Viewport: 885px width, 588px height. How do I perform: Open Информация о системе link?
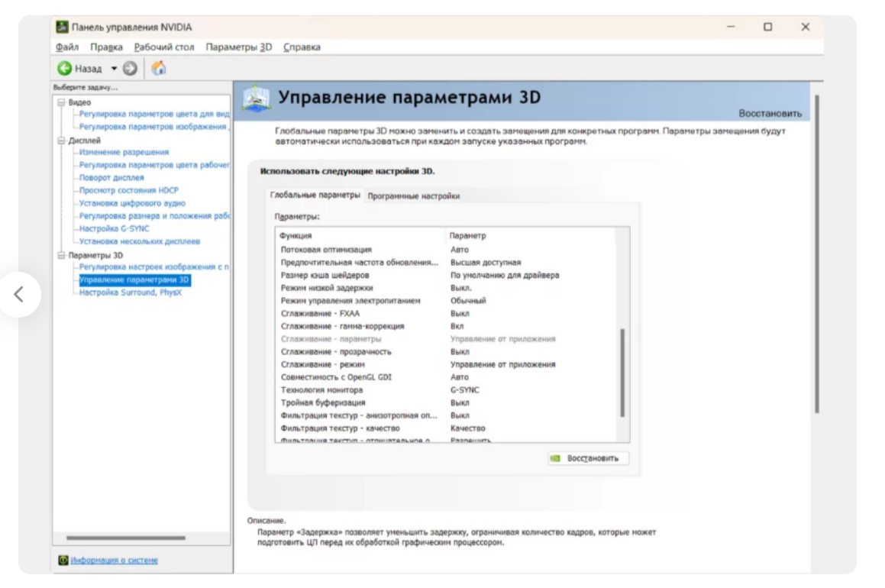(114, 561)
